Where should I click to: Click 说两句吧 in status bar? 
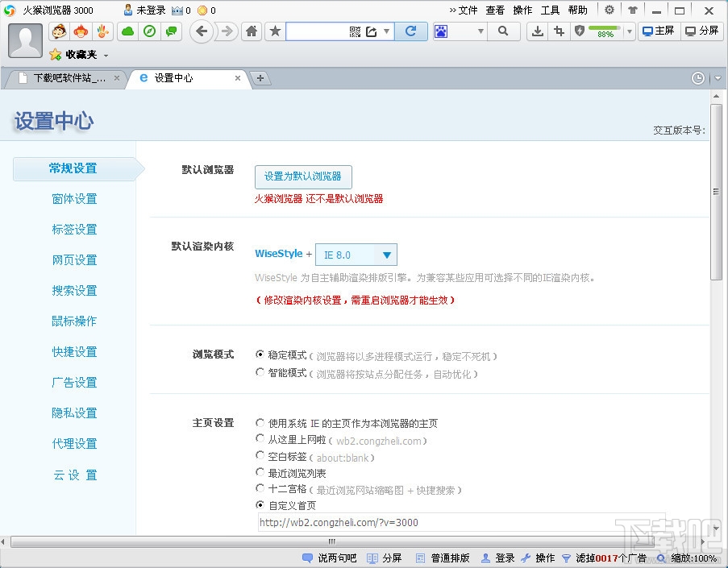coord(330,558)
